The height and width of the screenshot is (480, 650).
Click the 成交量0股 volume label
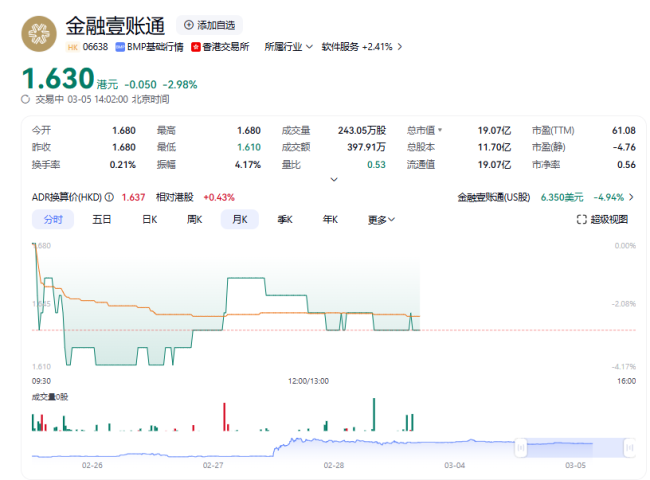[x=50, y=397]
